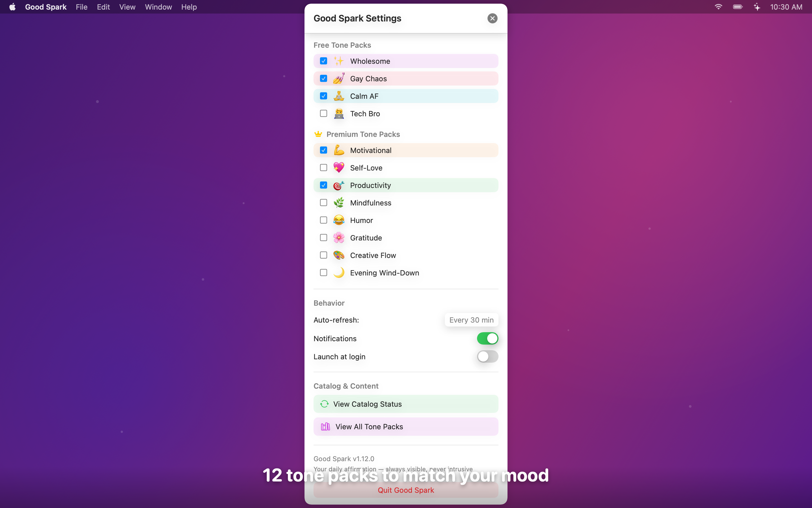The width and height of the screenshot is (812, 508).
Task: Open the Edit menu
Action: click(x=103, y=7)
